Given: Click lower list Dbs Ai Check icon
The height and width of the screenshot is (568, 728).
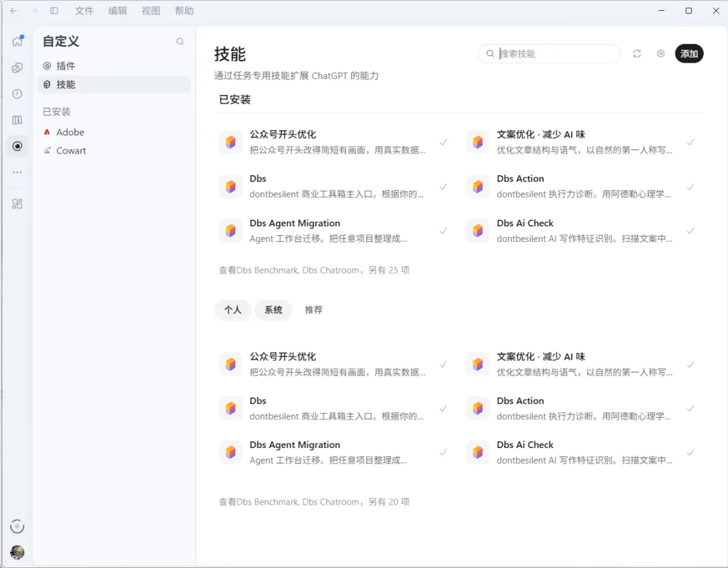Looking at the screenshot, I should click(478, 453).
